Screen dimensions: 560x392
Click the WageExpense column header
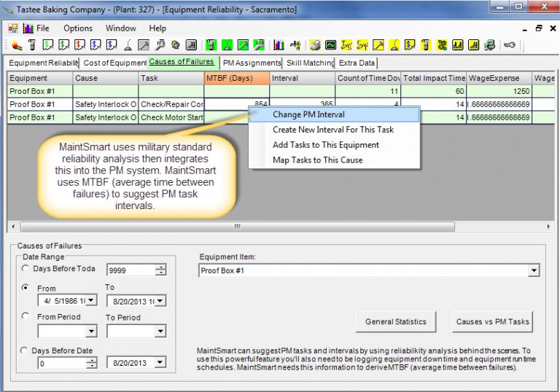coord(499,78)
